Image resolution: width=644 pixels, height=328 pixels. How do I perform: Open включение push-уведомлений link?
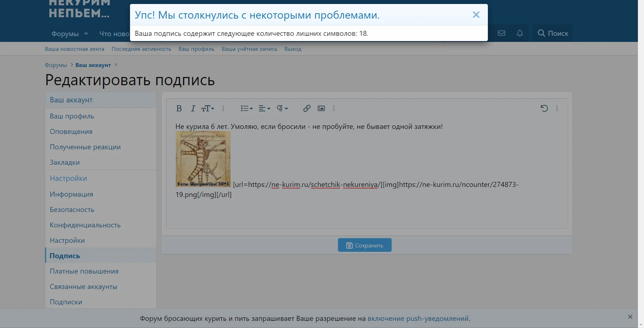(x=418, y=318)
